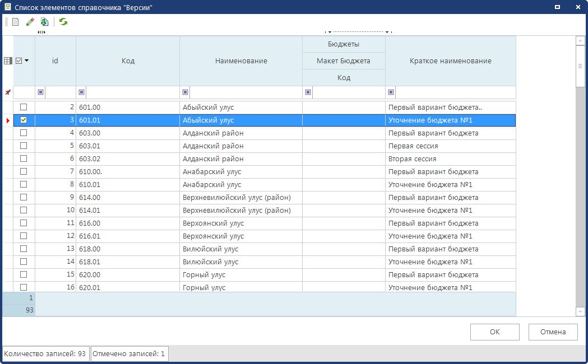Open filter operator for the id column
This screenshot has width=588, height=364.
coord(41,92)
